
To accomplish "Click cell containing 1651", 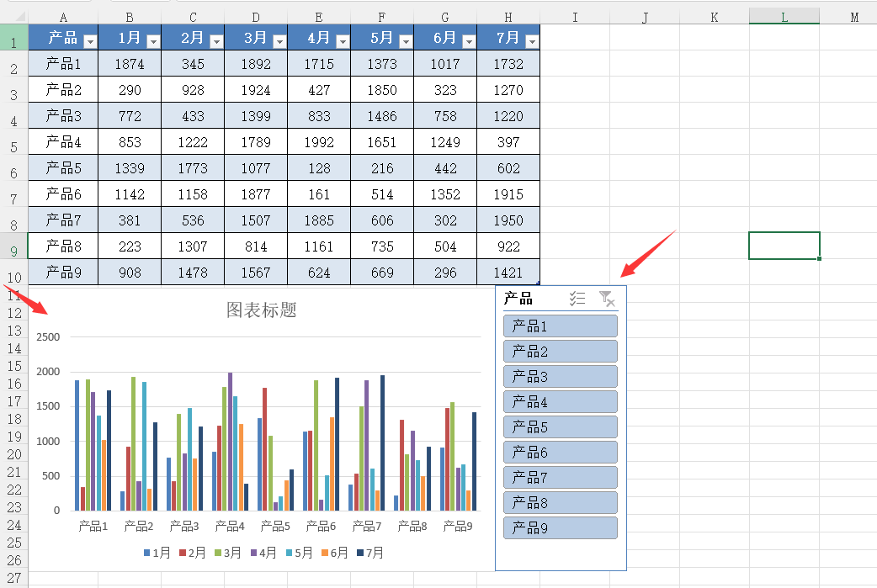I will point(382,142).
